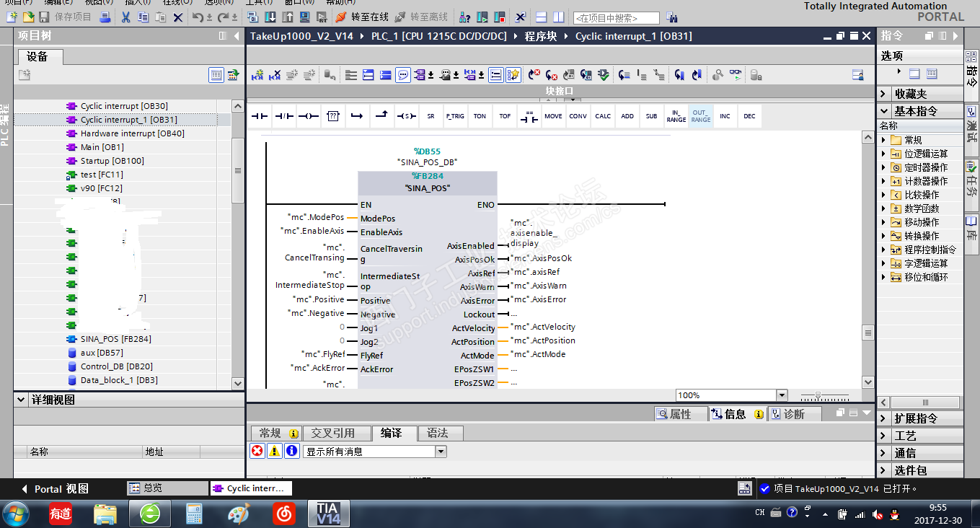Switch to the 常规 (General) tab
This screenshot has height=528, width=980.
275,433
